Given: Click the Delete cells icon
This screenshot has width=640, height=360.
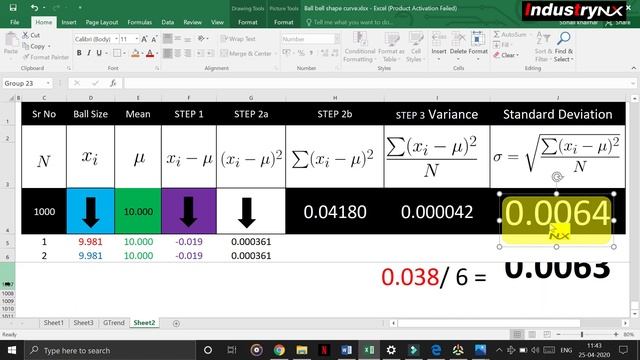Looking at the screenshot, I should point(458,40).
